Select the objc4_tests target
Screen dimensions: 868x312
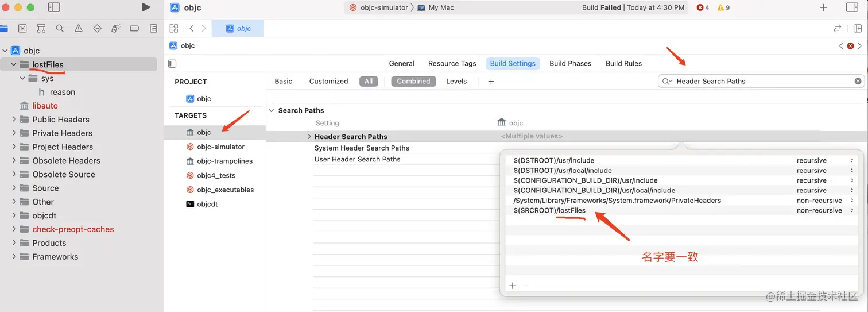point(211,175)
